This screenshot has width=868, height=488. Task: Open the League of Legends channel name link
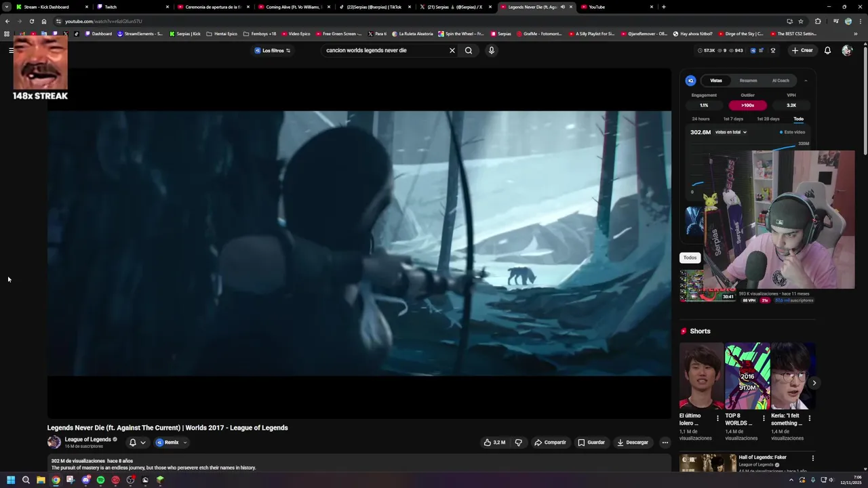click(x=87, y=439)
